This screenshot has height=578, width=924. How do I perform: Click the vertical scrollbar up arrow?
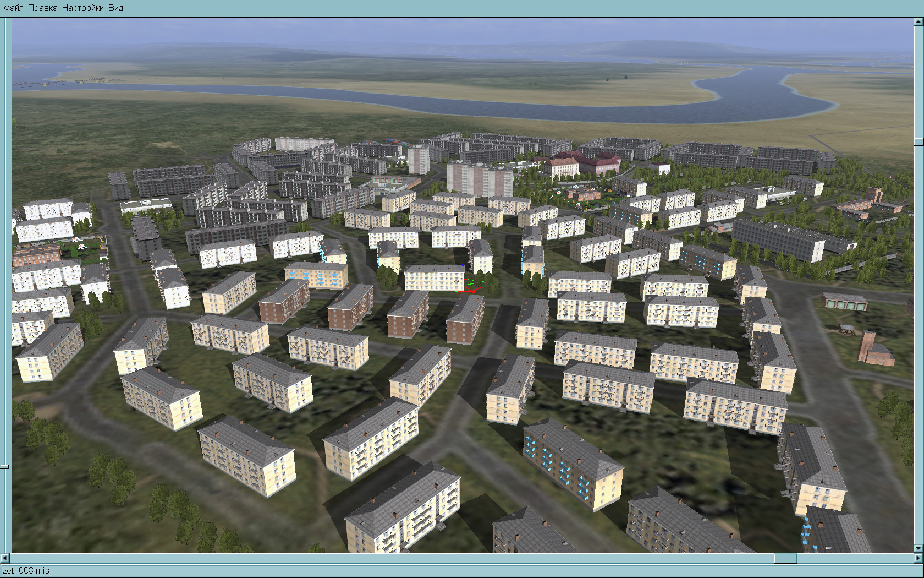coord(919,23)
